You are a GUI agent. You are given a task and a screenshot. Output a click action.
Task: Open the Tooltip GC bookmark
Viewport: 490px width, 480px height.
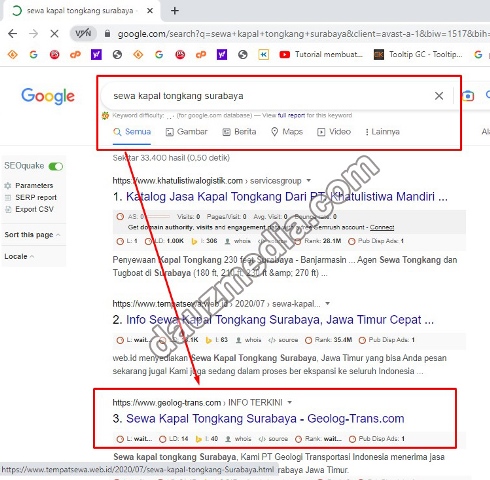(x=418, y=54)
